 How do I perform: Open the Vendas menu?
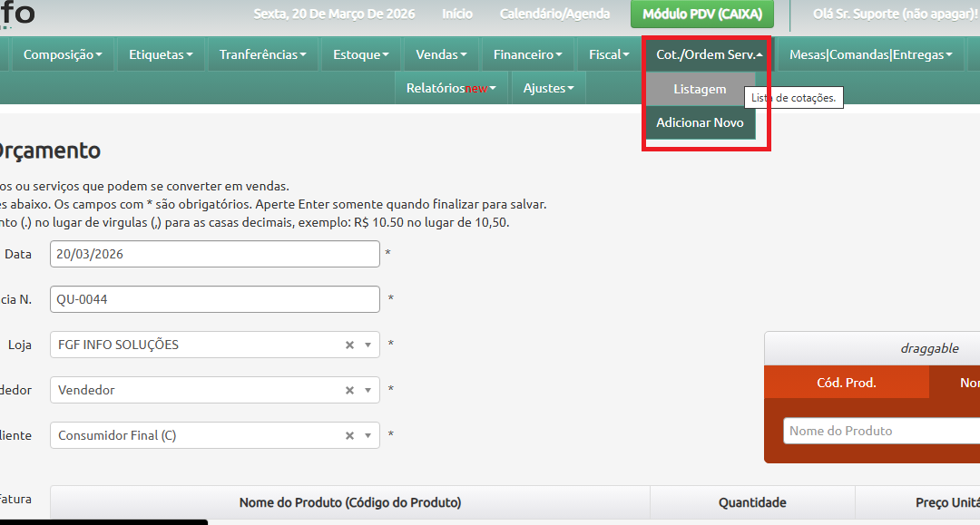tap(441, 53)
